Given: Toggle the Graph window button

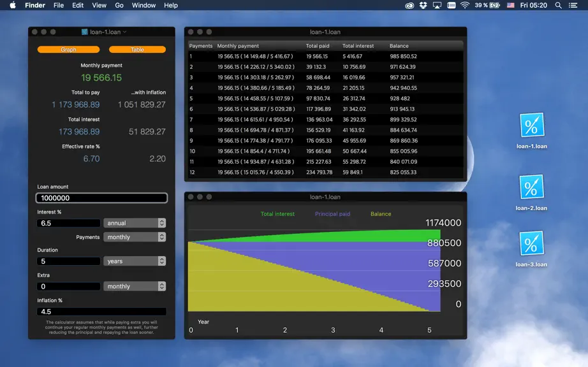Looking at the screenshot, I should pos(68,50).
